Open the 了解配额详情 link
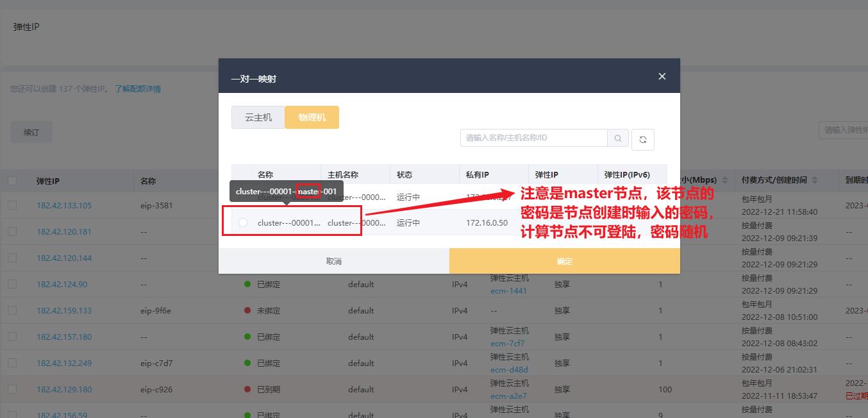This screenshot has height=418, width=868. (138, 89)
